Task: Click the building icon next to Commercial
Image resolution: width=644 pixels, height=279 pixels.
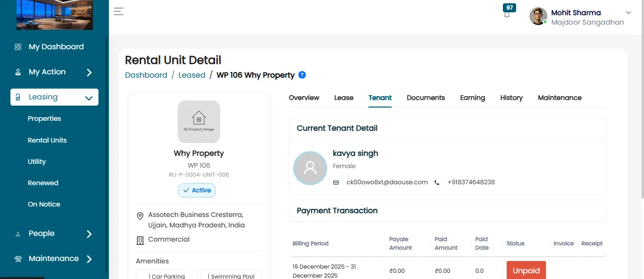Action: [140, 240]
